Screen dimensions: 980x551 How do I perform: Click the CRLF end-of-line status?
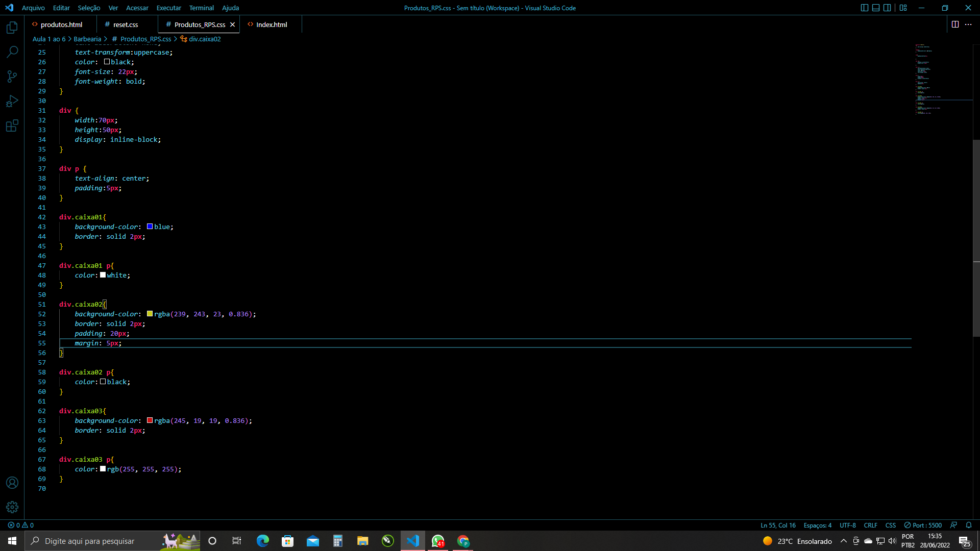[870, 525]
